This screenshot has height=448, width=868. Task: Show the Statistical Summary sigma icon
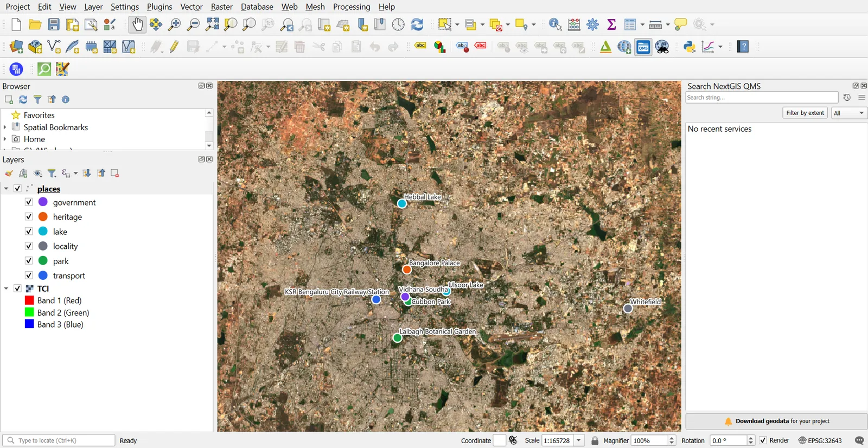click(x=611, y=24)
